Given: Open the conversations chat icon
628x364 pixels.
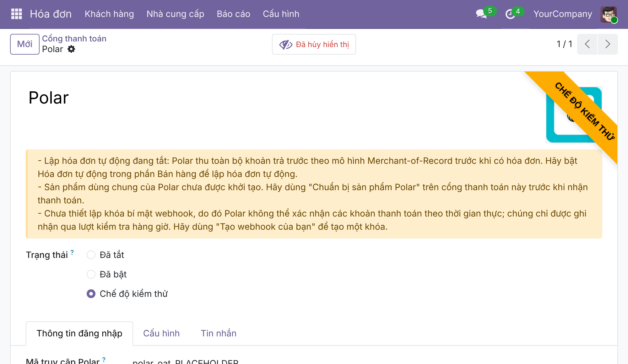Looking at the screenshot, I should click(x=481, y=14).
